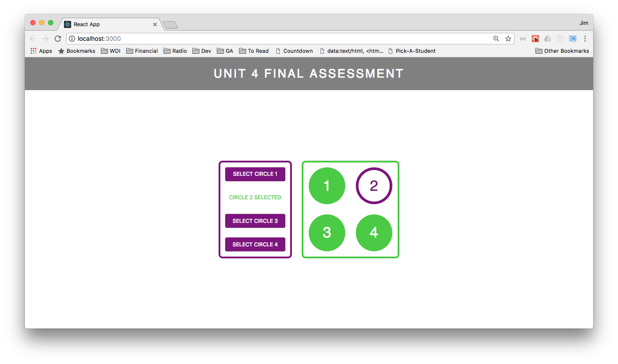Open the Radio bookmarks folder
This screenshot has height=364, width=618.
point(175,51)
